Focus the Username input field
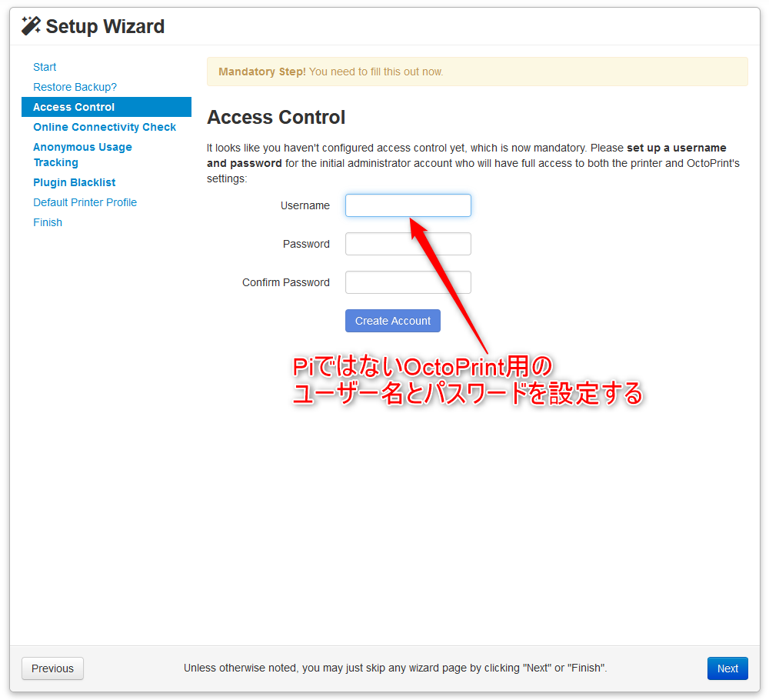Screen dimensions: 769x700 point(408,205)
